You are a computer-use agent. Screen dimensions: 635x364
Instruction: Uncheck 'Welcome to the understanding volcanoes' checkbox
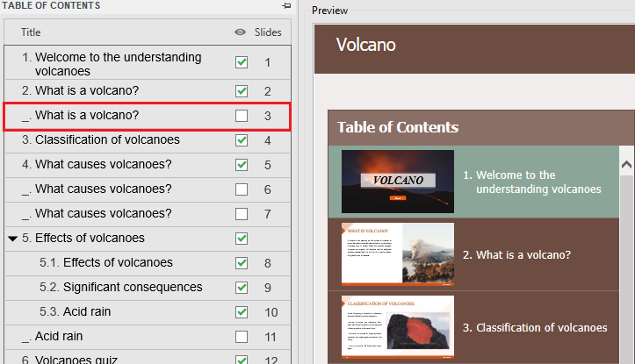[242, 62]
